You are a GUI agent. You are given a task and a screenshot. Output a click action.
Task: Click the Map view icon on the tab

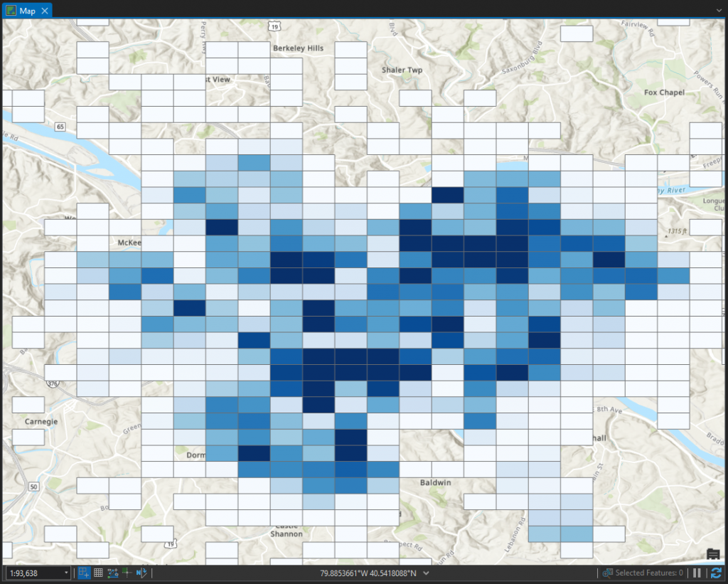[11, 11]
